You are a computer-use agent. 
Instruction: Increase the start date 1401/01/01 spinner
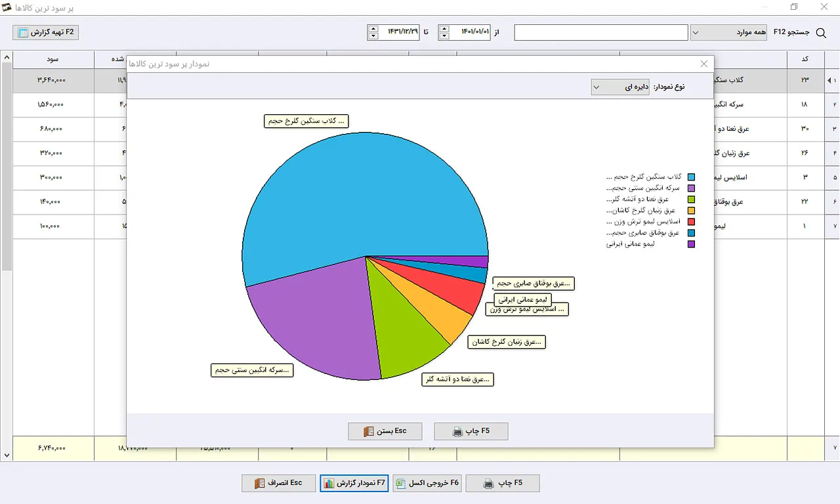[445, 28]
